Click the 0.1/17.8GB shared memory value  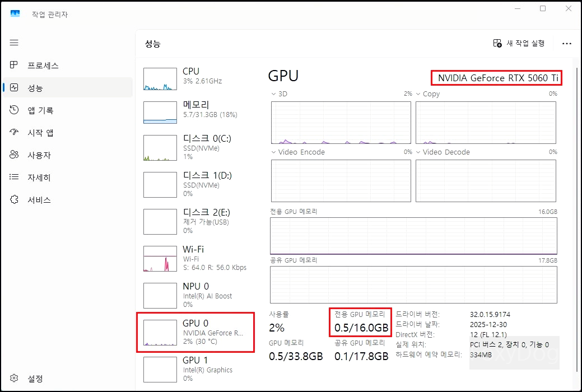[x=361, y=356]
